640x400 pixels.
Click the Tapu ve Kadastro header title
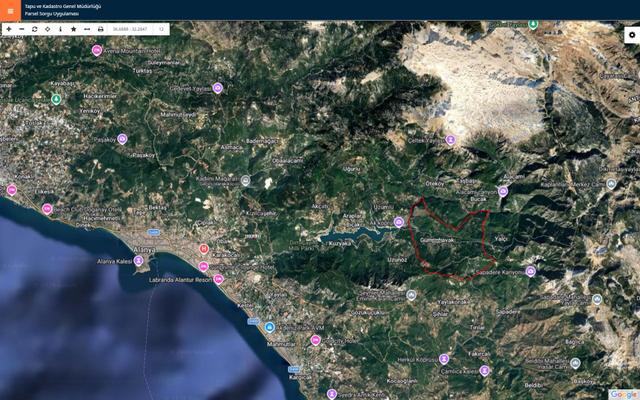[x=63, y=7]
